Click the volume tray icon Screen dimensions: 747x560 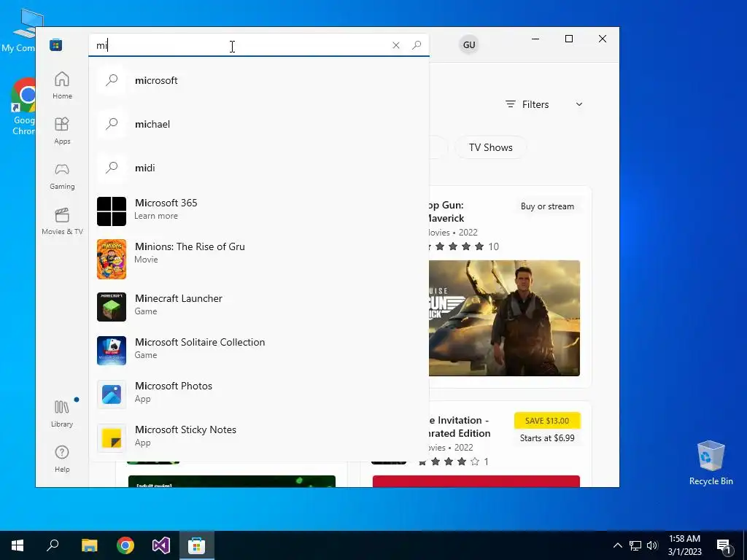(x=652, y=545)
